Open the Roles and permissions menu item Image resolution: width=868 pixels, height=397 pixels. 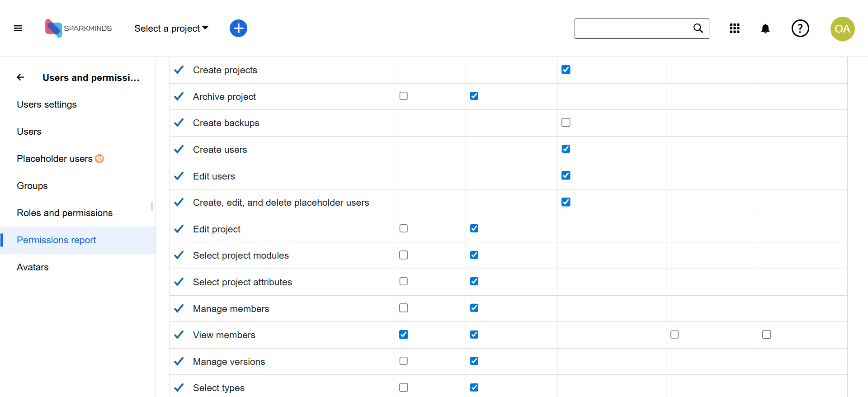tap(65, 213)
